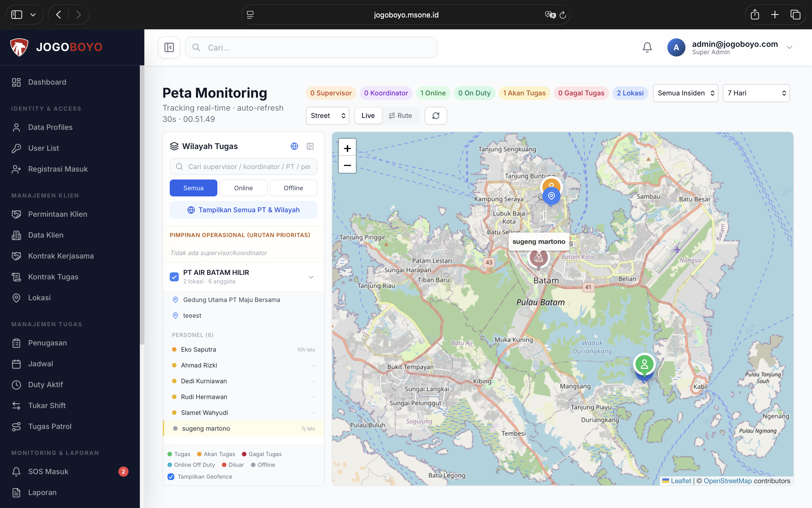The width and height of the screenshot is (812, 508).
Task: Expand the admin account menu chevron
Action: [789, 47]
